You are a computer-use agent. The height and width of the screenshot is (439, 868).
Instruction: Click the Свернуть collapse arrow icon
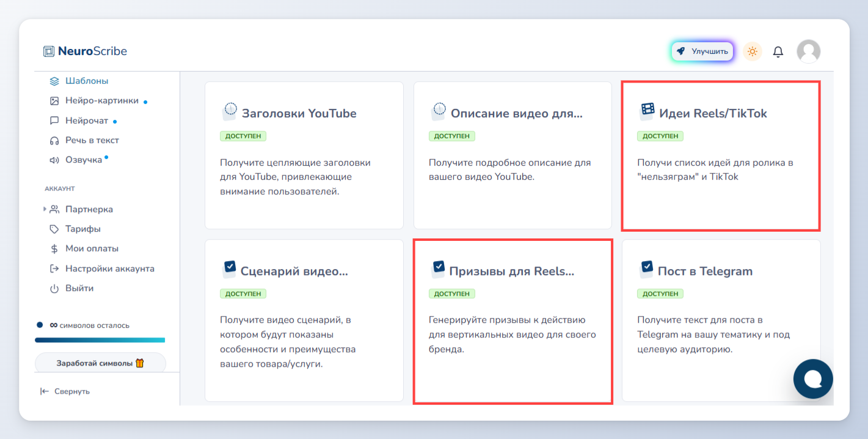click(x=45, y=391)
